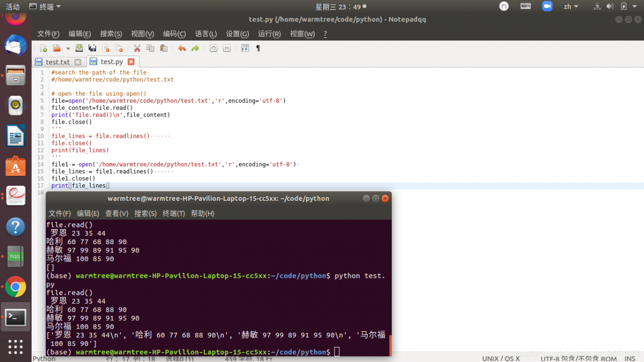Click the UTF-8 encoding status bar entry

[x=579, y=358]
